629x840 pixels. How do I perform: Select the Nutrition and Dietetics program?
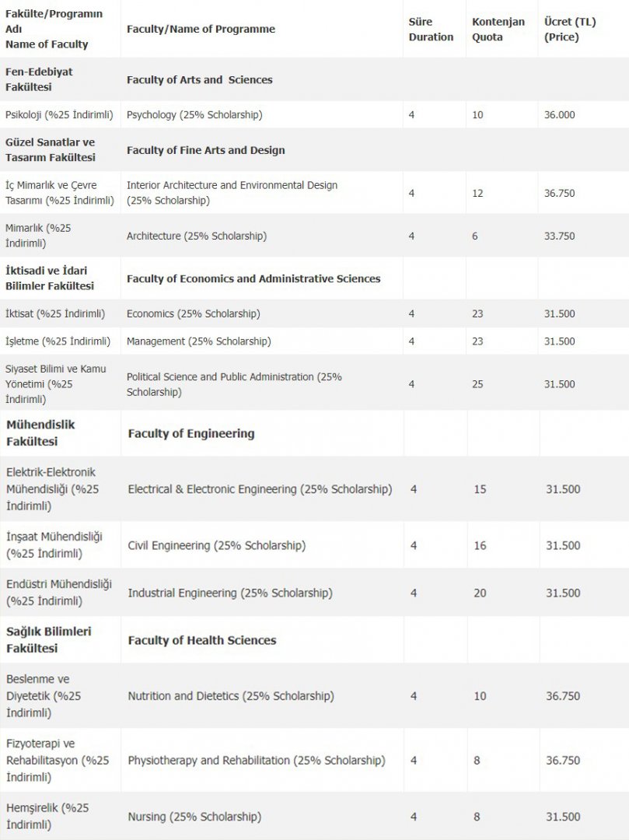[x=230, y=695]
